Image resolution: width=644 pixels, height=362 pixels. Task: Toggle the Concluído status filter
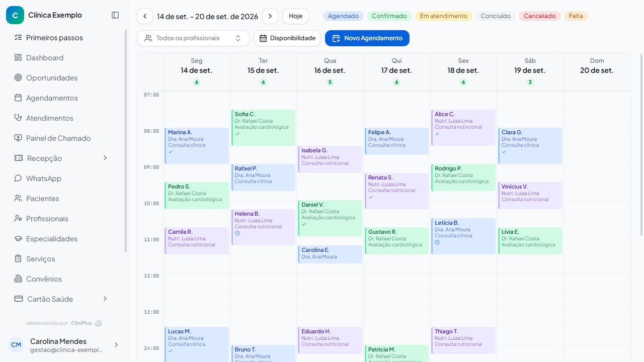pyautogui.click(x=496, y=16)
